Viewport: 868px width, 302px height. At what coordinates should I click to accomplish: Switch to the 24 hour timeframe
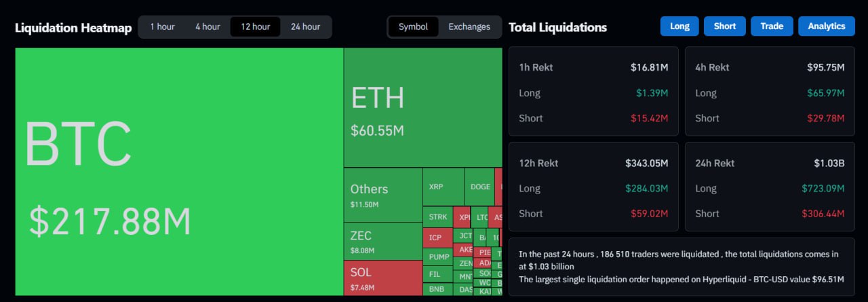(305, 26)
